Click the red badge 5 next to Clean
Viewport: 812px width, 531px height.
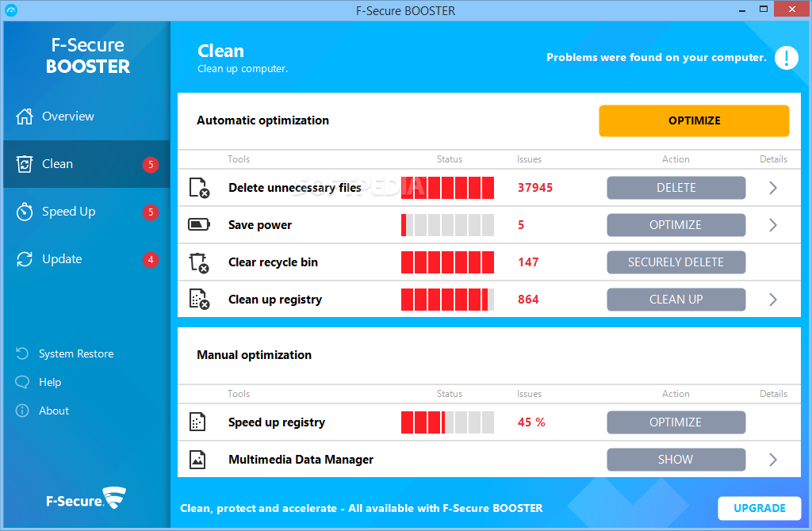151,165
